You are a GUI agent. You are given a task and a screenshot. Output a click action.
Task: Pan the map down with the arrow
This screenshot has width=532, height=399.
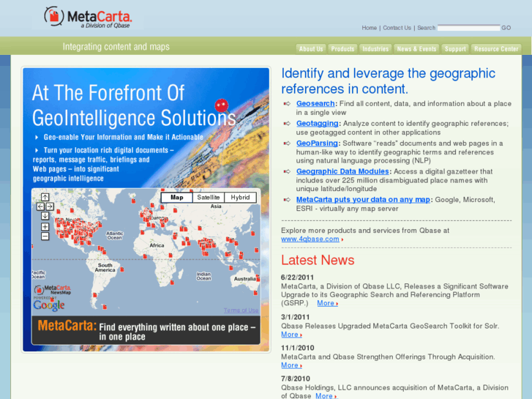coord(45,216)
